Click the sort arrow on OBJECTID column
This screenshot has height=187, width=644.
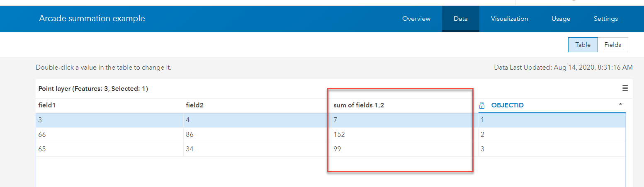coord(620,104)
